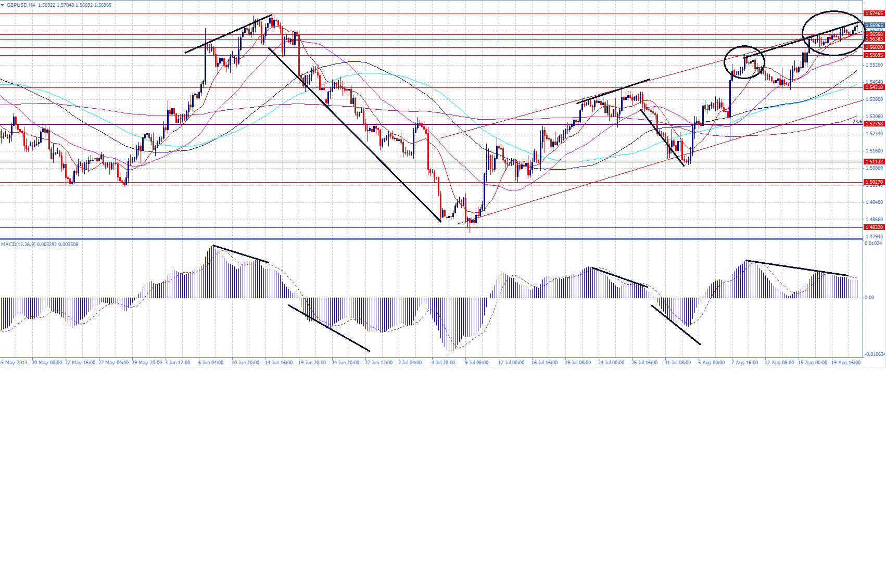Click the 27 Jun 12:00 time label

379,363
